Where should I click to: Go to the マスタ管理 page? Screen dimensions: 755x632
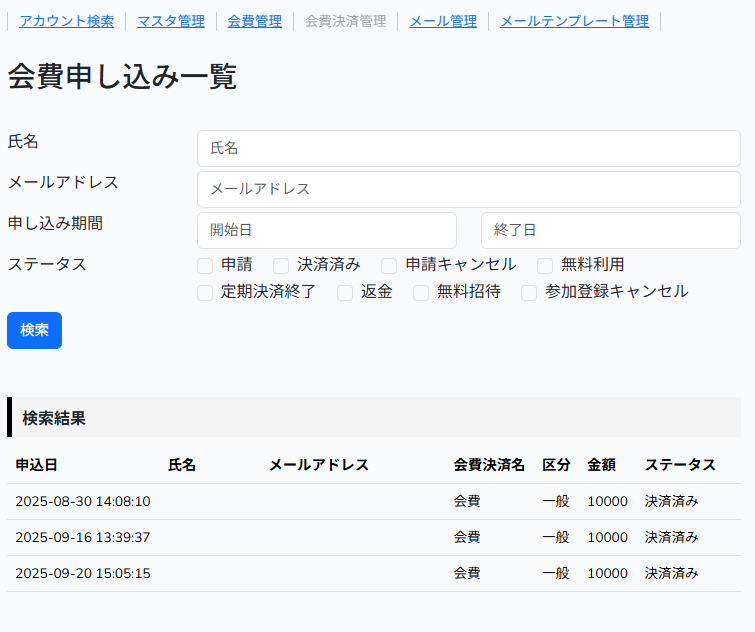pos(170,21)
